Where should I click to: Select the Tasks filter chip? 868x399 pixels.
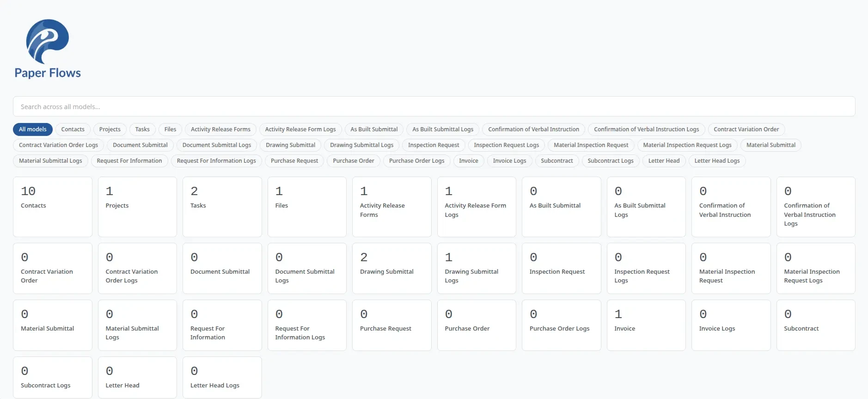142,129
